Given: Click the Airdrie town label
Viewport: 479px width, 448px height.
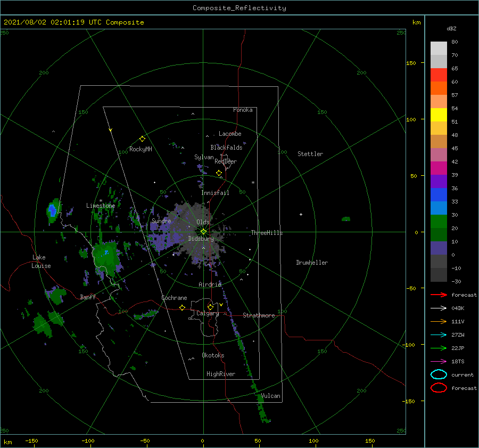Looking at the screenshot, I should pyautogui.click(x=210, y=284).
